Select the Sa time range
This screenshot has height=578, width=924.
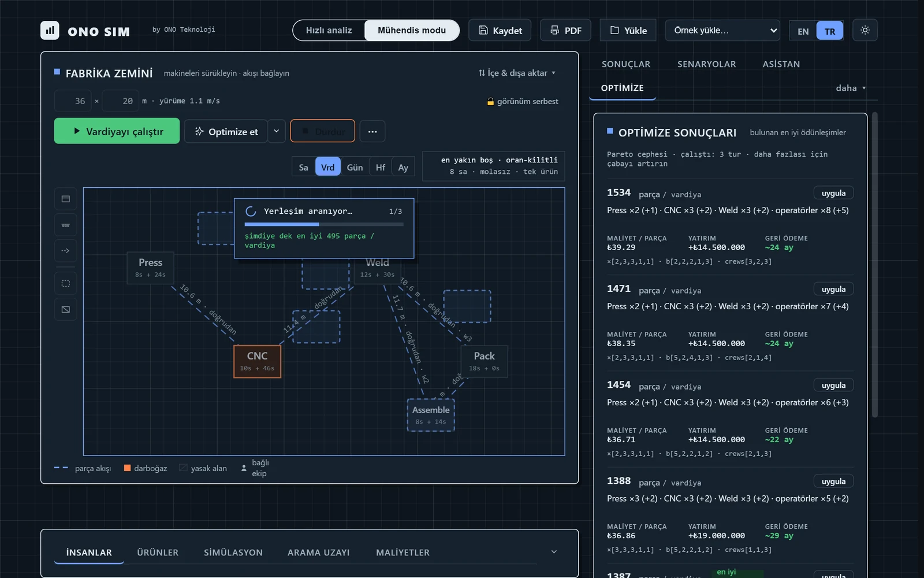pos(303,167)
